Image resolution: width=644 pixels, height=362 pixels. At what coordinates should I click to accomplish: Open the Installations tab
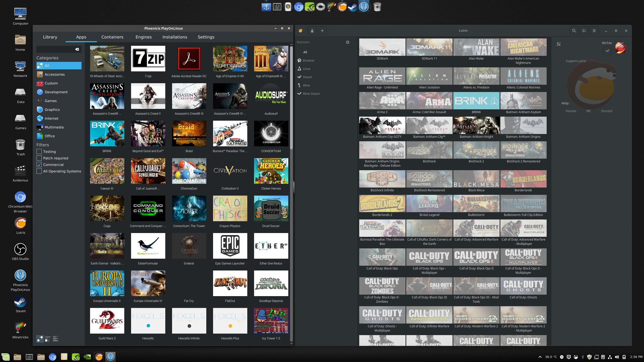(175, 37)
